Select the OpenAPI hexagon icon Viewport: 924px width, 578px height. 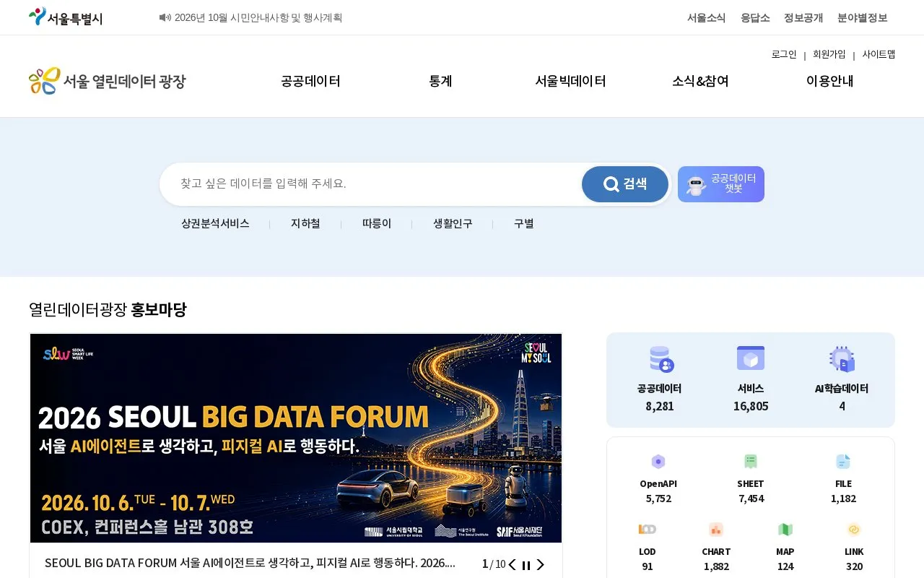coord(658,462)
